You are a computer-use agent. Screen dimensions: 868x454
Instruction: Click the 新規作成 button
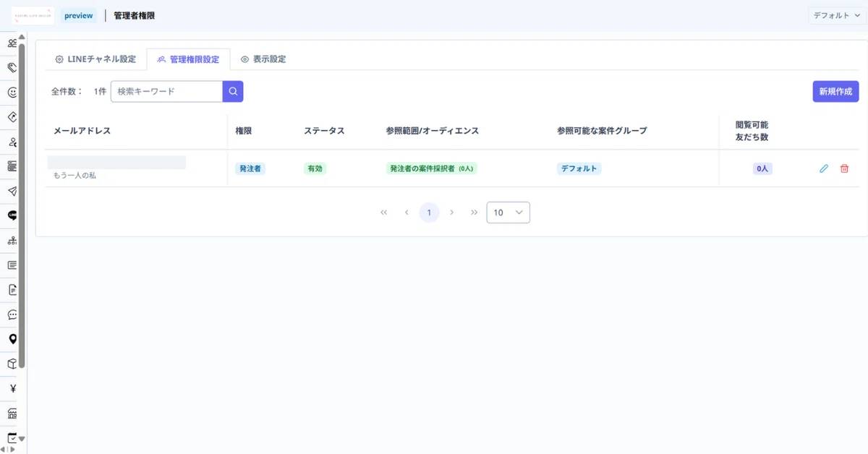(x=835, y=91)
